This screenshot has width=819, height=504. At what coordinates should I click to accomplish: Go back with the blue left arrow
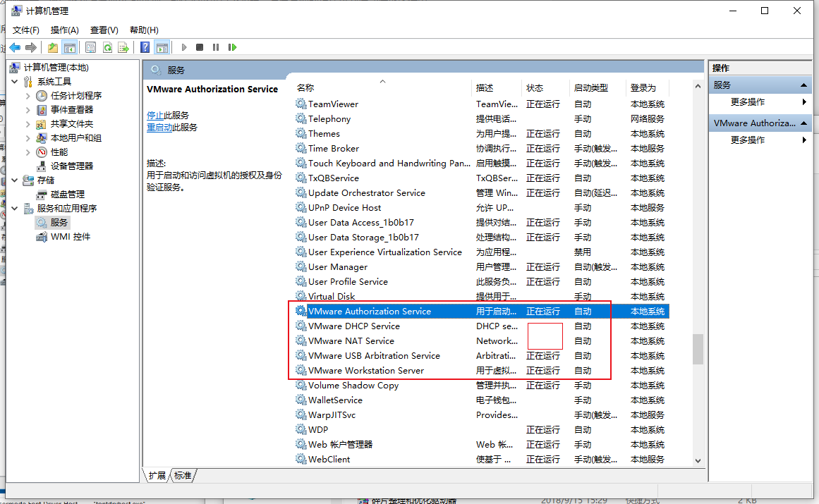click(x=15, y=47)
